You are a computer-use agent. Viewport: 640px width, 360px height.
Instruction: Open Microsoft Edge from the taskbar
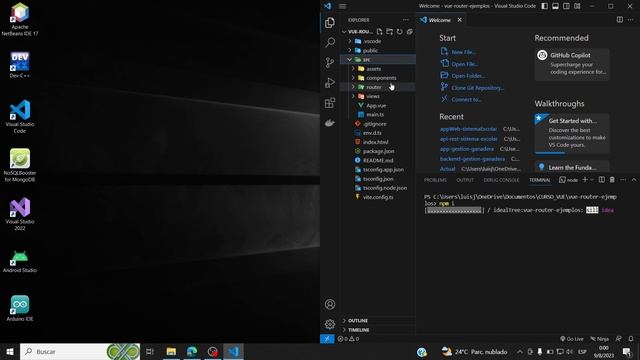[192, 351]
